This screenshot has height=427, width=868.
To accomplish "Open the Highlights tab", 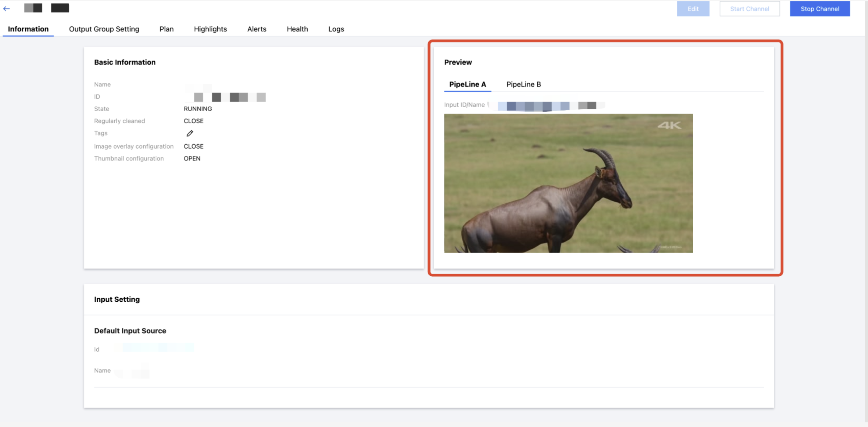I will tap(210, 29).
